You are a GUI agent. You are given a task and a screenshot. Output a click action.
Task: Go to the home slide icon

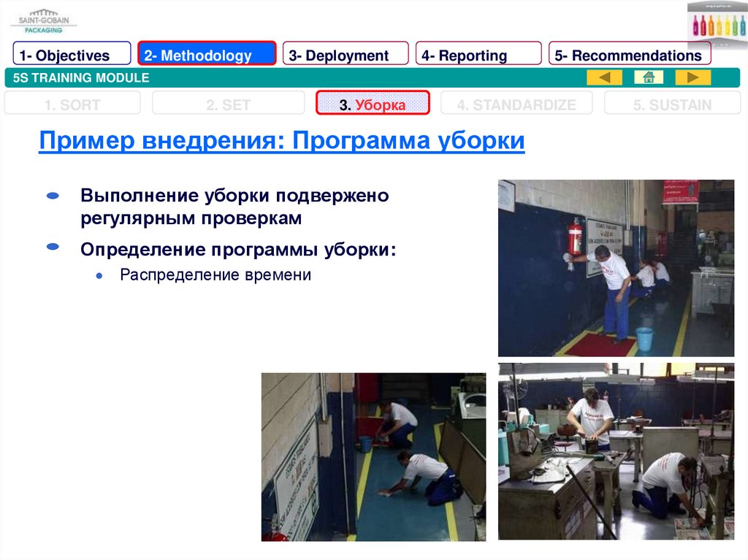[x=648, y=77]
